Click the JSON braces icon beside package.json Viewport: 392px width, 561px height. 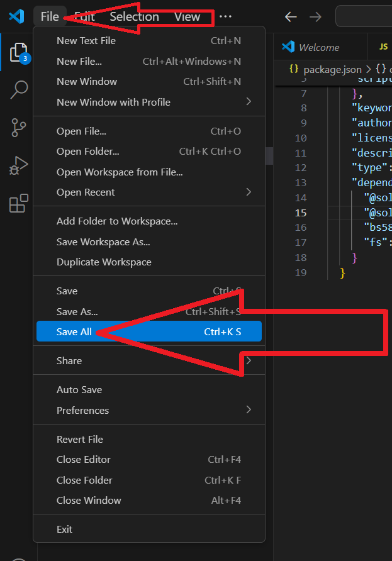click(x=294, y=69)
